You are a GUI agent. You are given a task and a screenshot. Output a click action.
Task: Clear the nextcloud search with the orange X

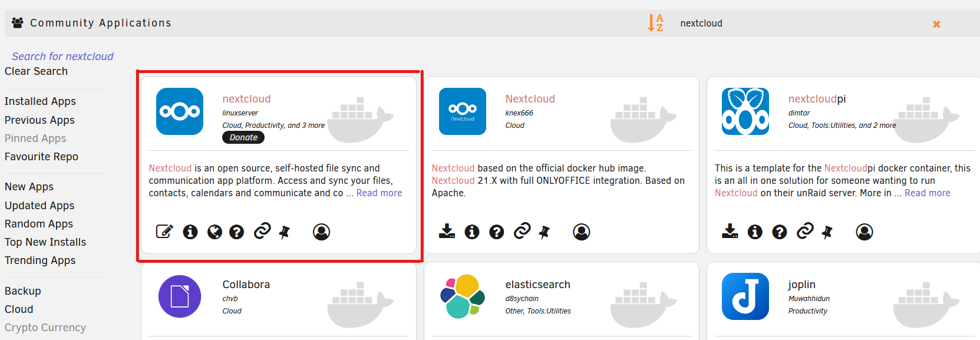(936, 24)
